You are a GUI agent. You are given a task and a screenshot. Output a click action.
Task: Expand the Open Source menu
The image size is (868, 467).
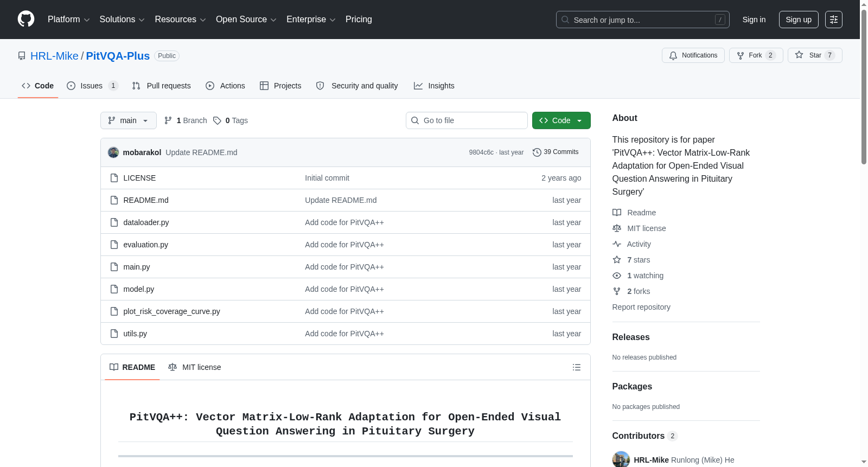coord(246,20)
